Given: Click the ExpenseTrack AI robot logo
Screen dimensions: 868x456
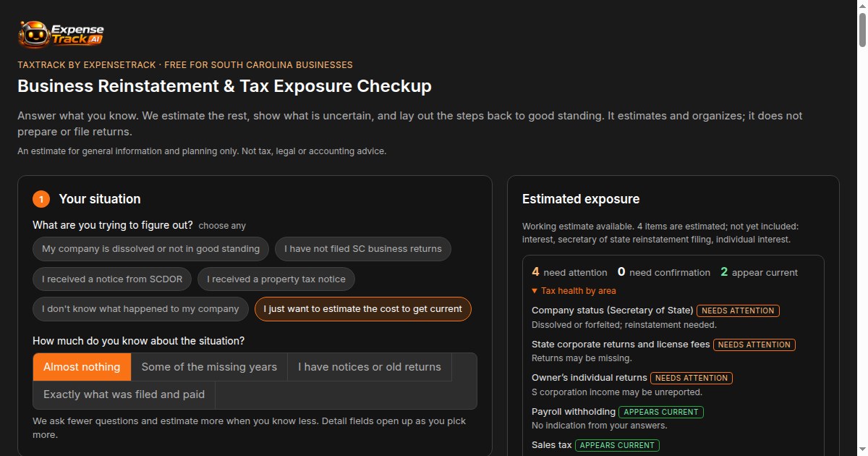Looking at the screenshot, I should (x=61, y=34).
